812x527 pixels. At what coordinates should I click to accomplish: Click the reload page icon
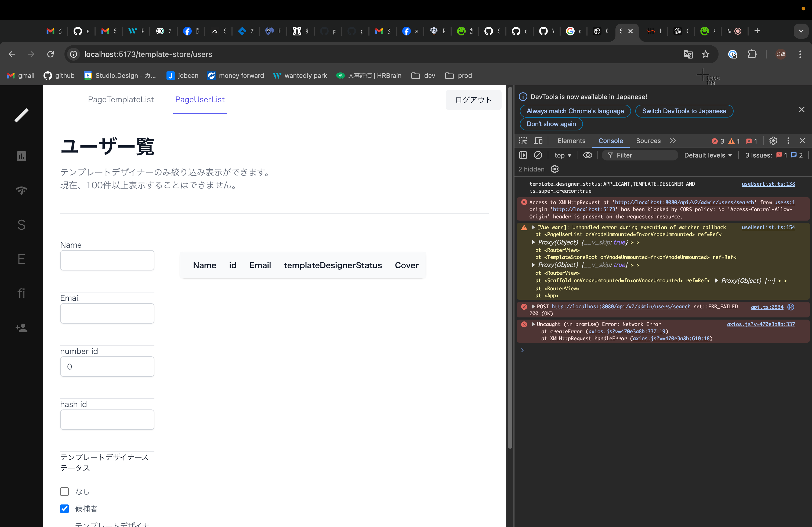[x=50, y=54]
